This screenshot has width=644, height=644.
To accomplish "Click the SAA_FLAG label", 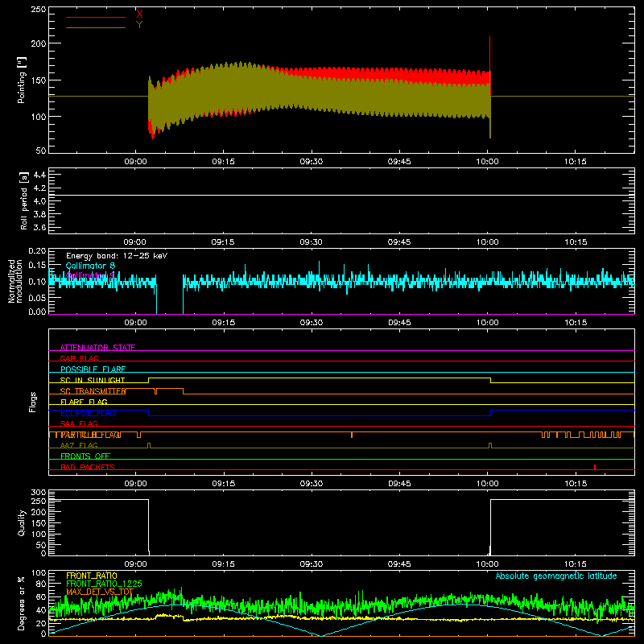I will 79,423.
